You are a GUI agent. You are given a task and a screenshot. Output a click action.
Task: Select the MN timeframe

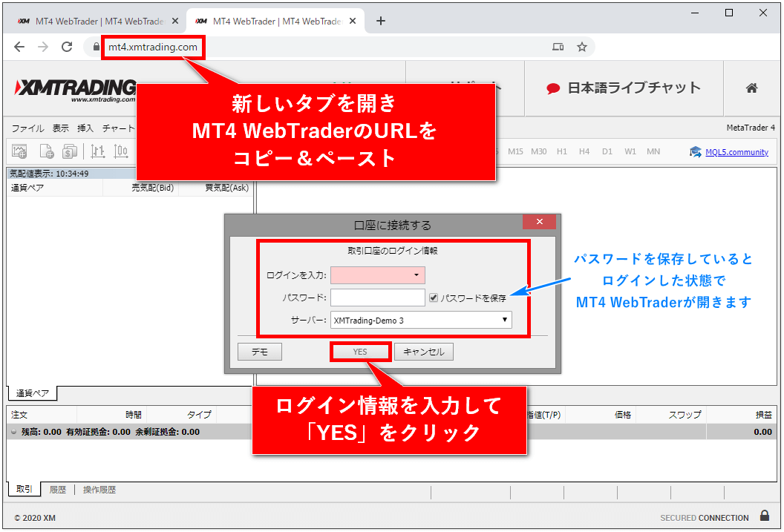[x=653, y=151]
